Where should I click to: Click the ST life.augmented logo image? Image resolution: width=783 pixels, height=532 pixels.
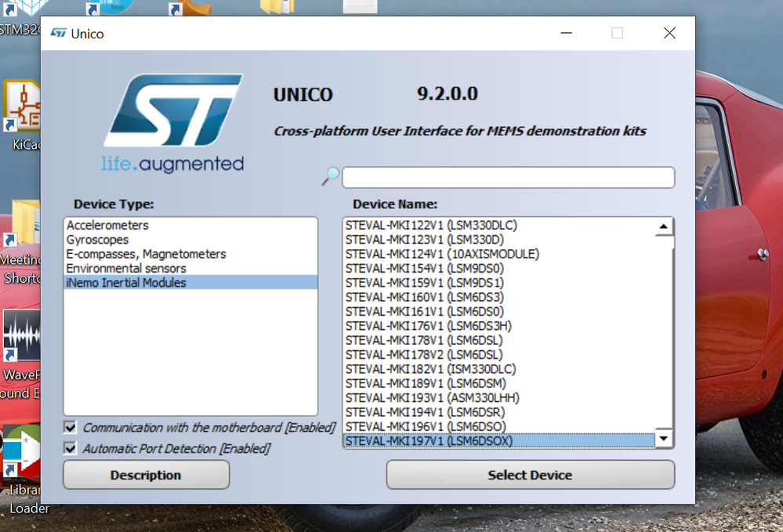(x=173, y=123)
